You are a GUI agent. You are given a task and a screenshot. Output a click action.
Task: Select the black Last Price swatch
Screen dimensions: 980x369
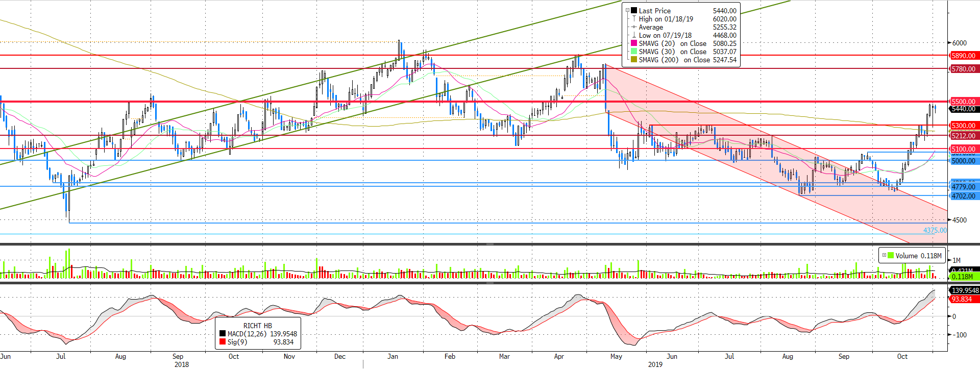click(634, 10)
